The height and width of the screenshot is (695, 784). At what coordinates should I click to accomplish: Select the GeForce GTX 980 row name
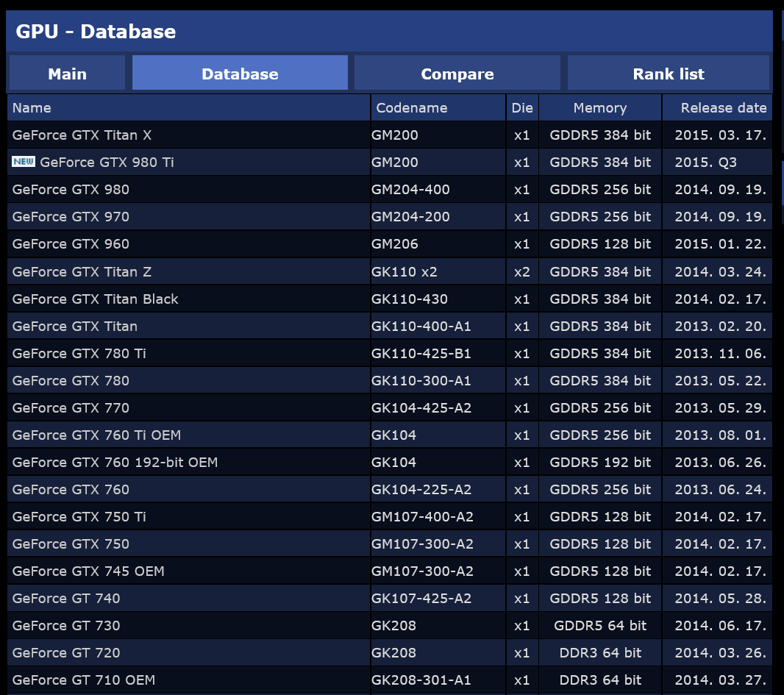(x=71, y=190)
